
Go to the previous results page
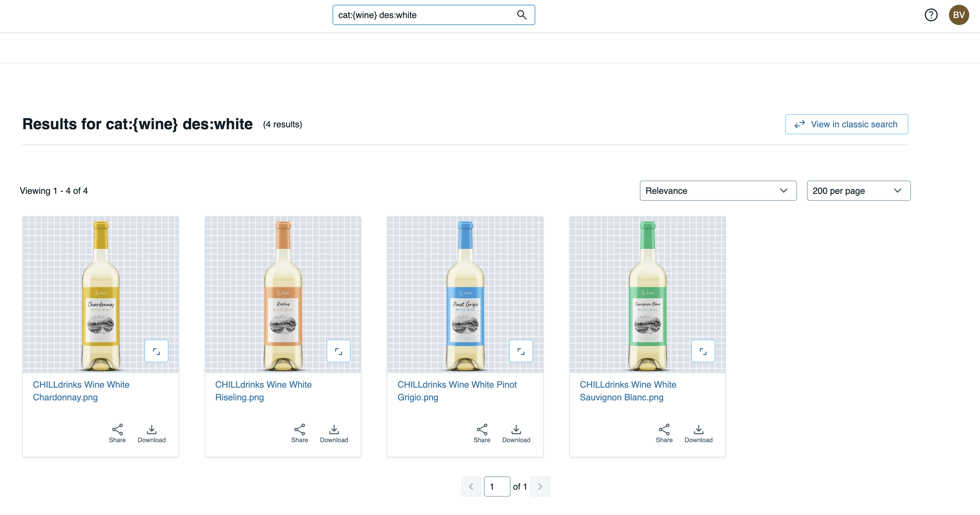coord(471,486)
